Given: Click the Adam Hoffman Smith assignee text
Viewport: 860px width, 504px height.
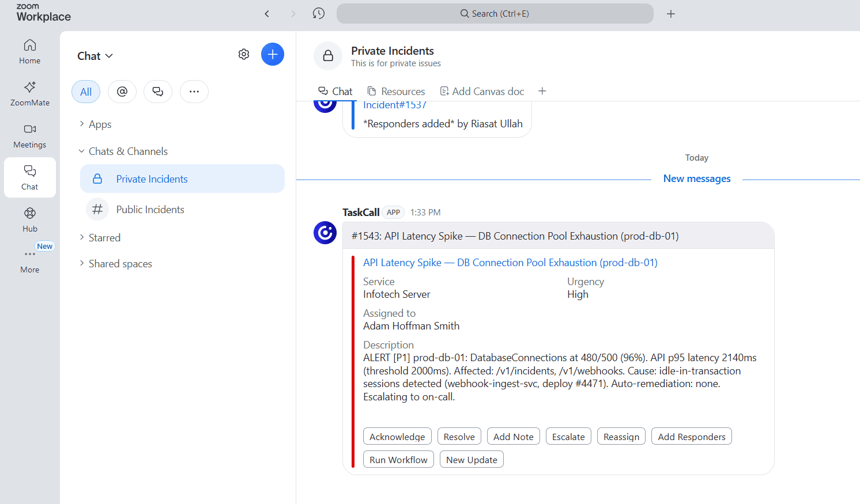Looking at the screenshot, I should pyautogui.click(x=412, y=326).
